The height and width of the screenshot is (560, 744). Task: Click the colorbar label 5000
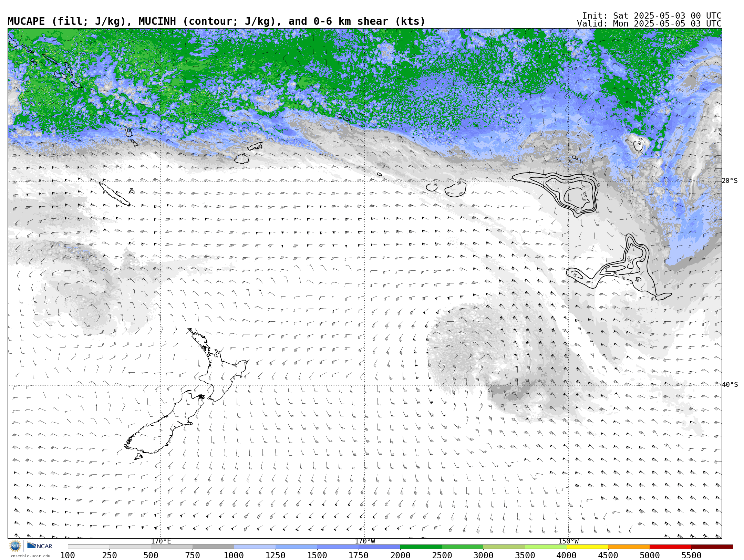coord(650,556)
